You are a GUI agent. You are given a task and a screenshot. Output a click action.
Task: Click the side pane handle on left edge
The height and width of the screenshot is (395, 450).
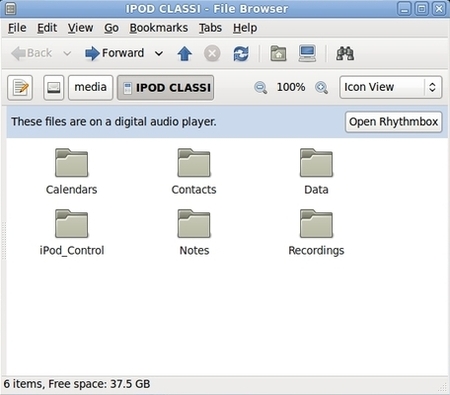coord(4,240)
